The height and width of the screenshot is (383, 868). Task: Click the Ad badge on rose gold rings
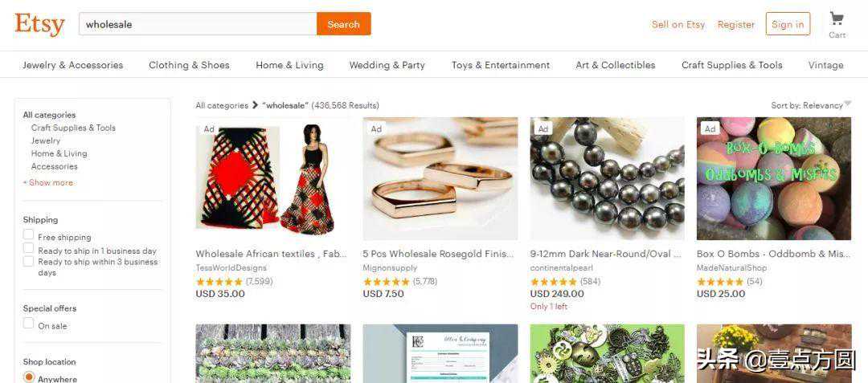pyautogui.click(x=376, y=128)
